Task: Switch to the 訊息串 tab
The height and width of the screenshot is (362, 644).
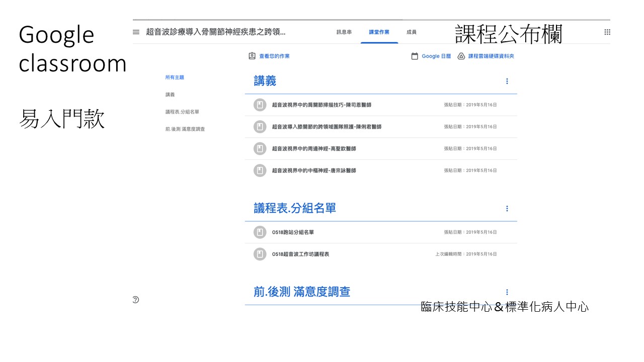Action: point(344,32)
